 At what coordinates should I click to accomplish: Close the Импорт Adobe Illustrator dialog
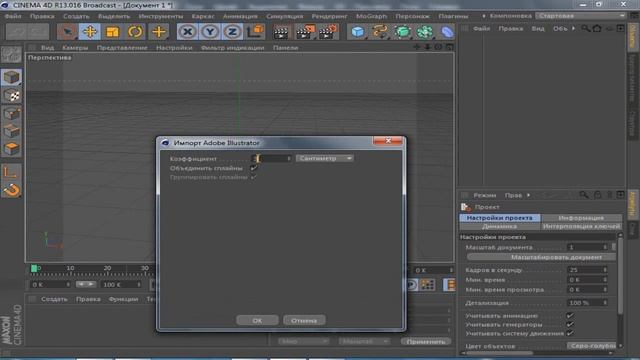pyautogui.click(x=388, y=141)
